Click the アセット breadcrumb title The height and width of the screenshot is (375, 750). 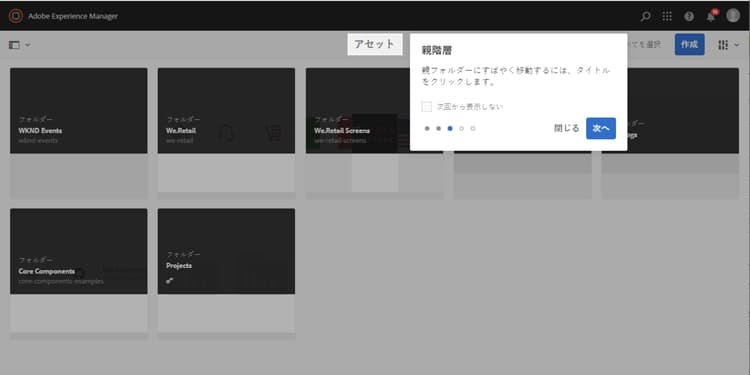(375, 44)
